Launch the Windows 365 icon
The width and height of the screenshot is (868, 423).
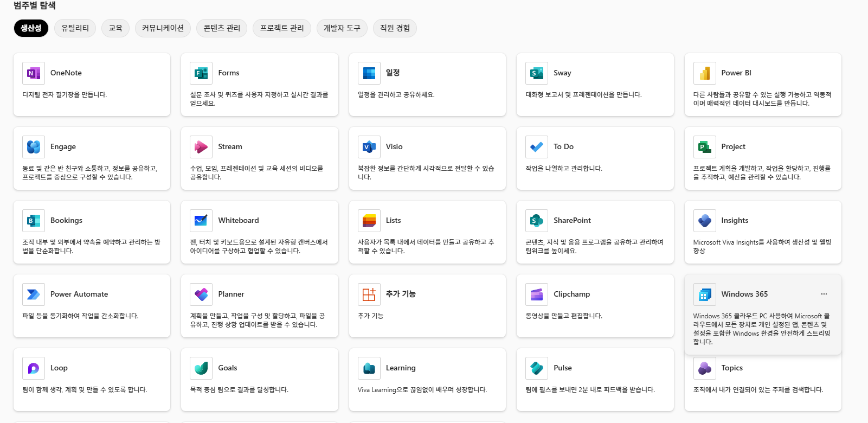coord(705,294)
